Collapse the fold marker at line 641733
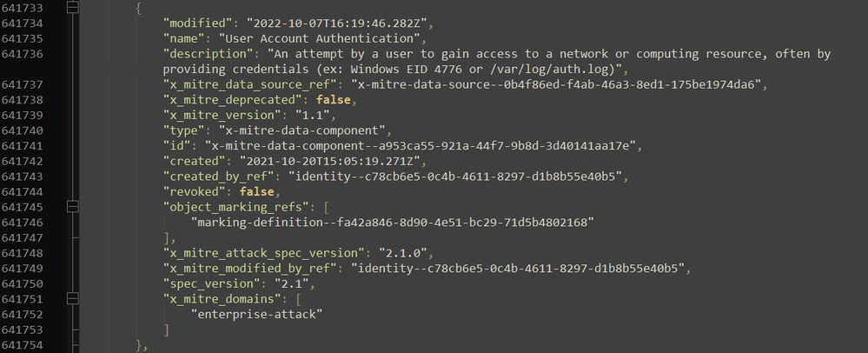The width and height of the screenshot is (868, 353). (x=72, y=7)
